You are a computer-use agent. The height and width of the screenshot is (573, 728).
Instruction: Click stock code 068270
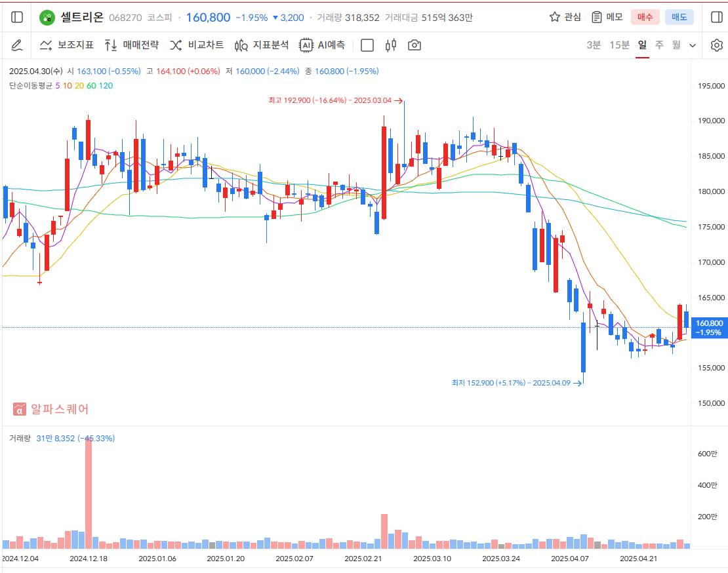(x=125, y=18)
